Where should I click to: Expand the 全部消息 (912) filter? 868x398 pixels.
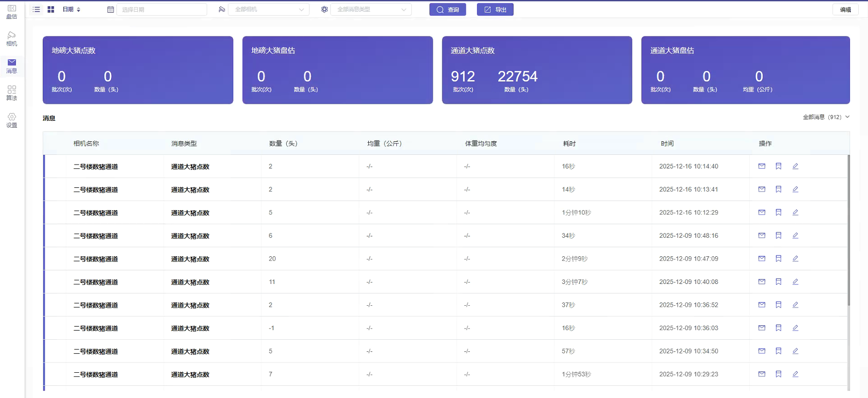(x=826, y=117)
